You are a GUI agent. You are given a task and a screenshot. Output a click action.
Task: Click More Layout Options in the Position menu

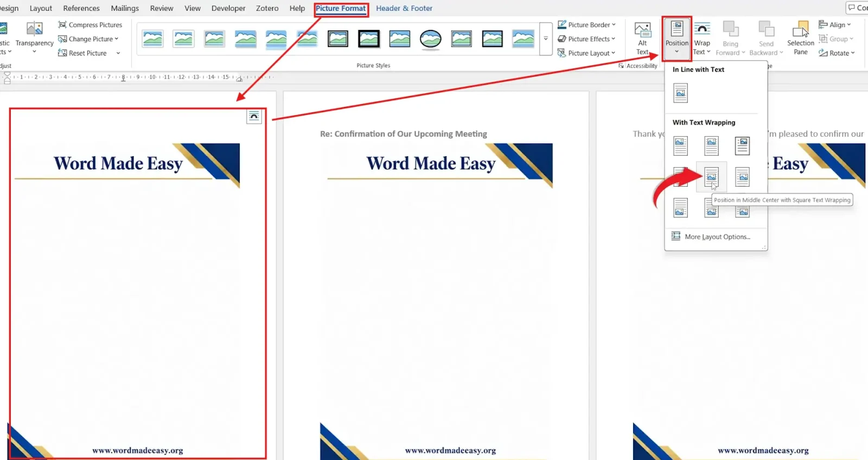coord(711,237)
